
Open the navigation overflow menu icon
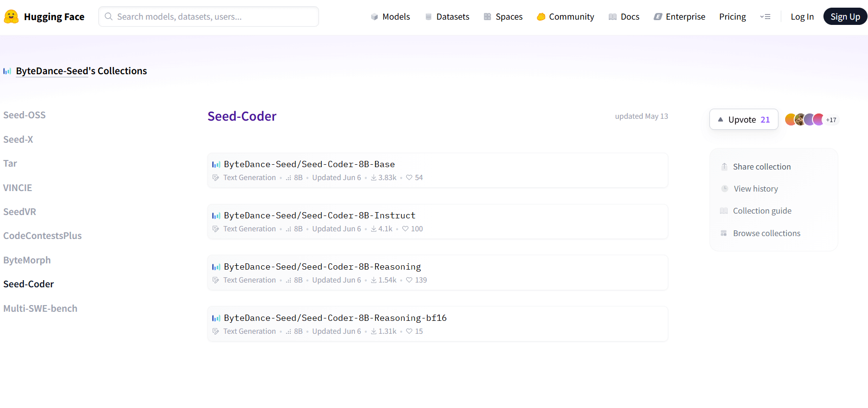(765, 17)
